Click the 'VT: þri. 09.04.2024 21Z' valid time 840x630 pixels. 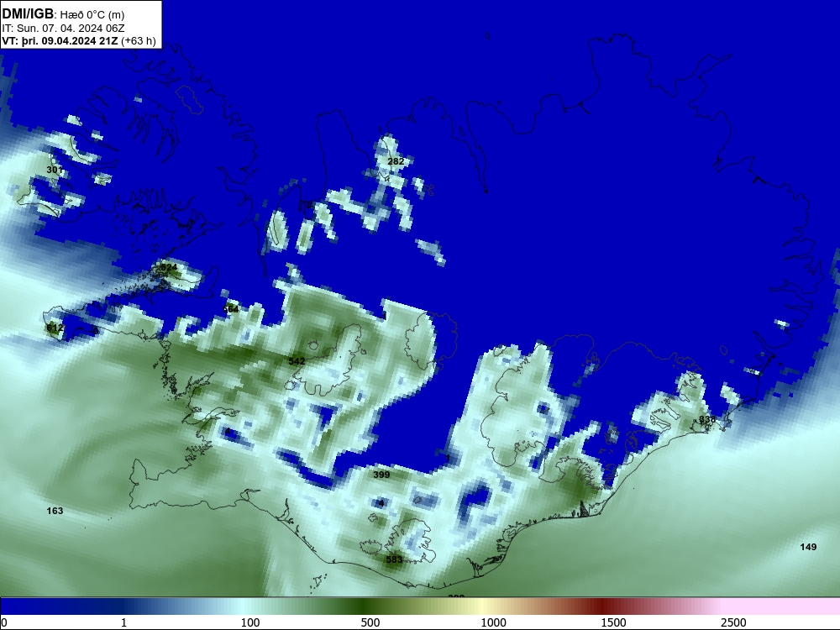click(60, 41)
